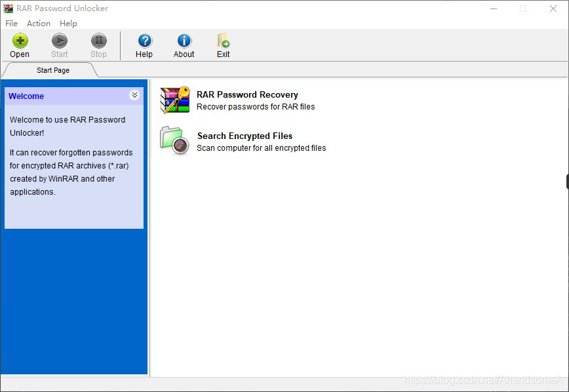The height and width of the screenshot is (392, 569).
Task: Collapse the Welcome panel chevron
Action: (x=134, y=95)
